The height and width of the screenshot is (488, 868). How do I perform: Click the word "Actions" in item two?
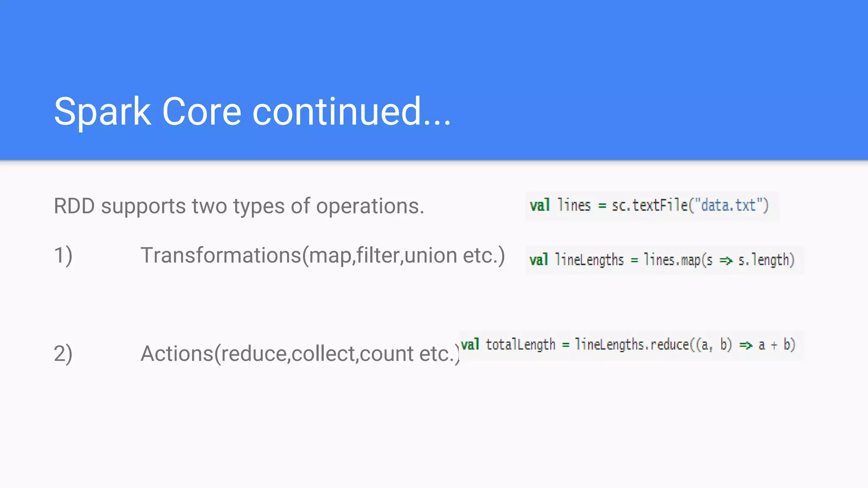tap(177, 354)
